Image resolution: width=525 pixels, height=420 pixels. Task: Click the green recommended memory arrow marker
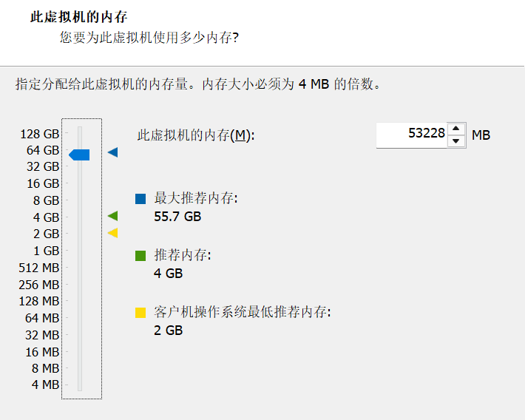(x=113, y=216)
